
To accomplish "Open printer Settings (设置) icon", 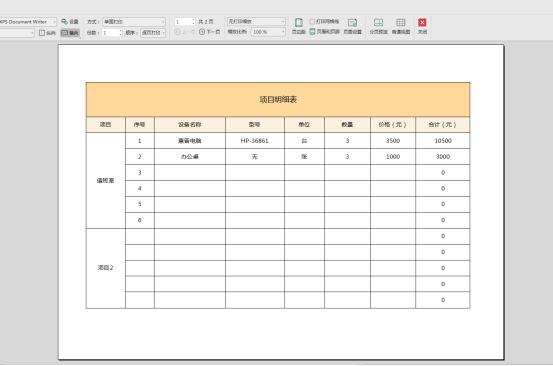I will point(69,22).
